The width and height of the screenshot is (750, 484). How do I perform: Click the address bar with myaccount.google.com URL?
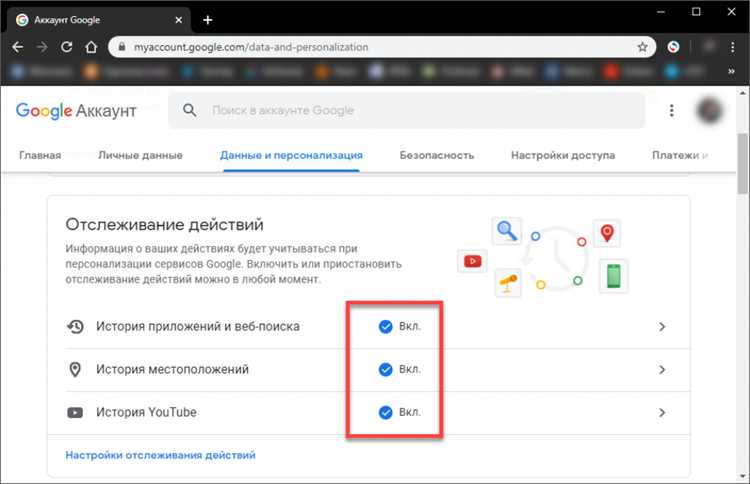click(382, 47)
